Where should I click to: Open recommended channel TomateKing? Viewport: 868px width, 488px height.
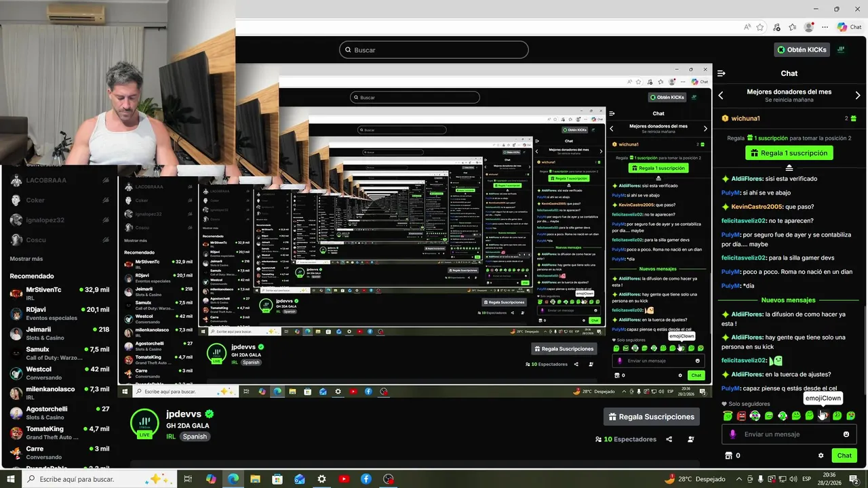pos(60,432)
